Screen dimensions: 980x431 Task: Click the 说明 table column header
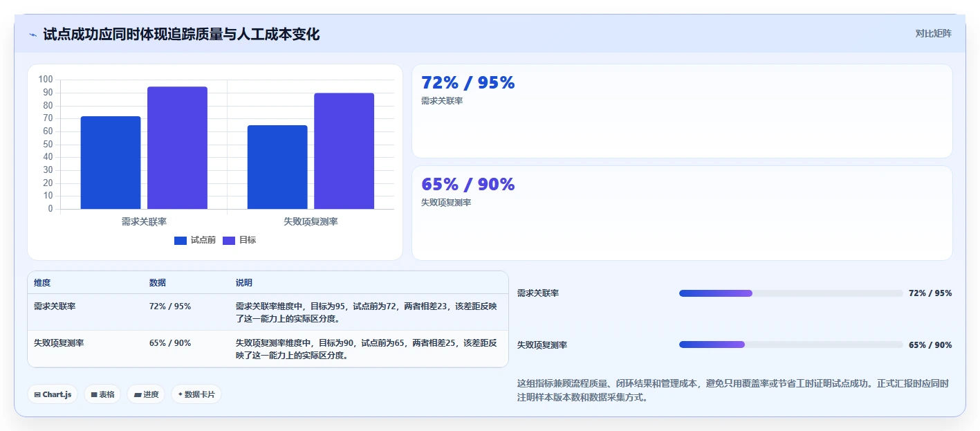[244, 283]
